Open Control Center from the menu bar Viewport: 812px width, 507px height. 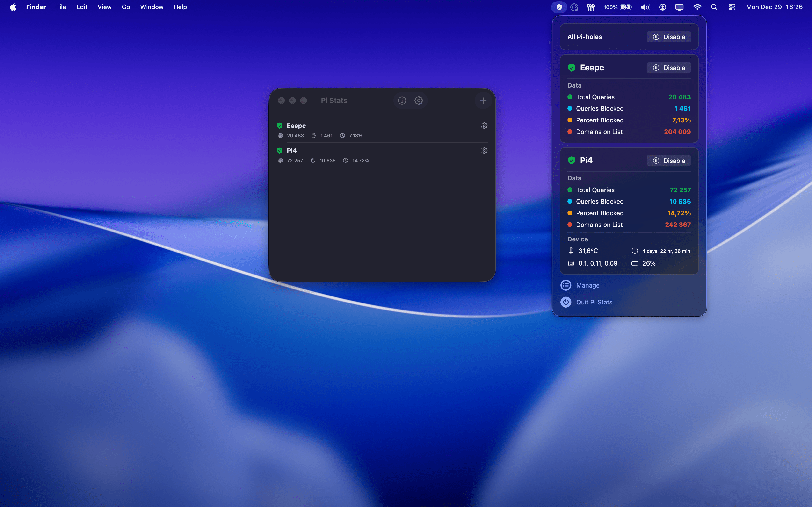732,7
